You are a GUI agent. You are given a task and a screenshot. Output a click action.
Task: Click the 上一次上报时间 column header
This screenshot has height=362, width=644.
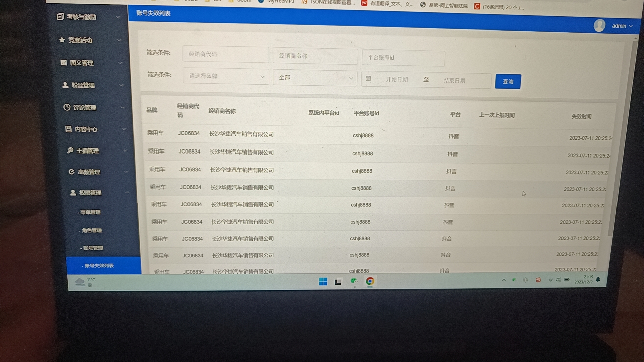click(497, 115)
